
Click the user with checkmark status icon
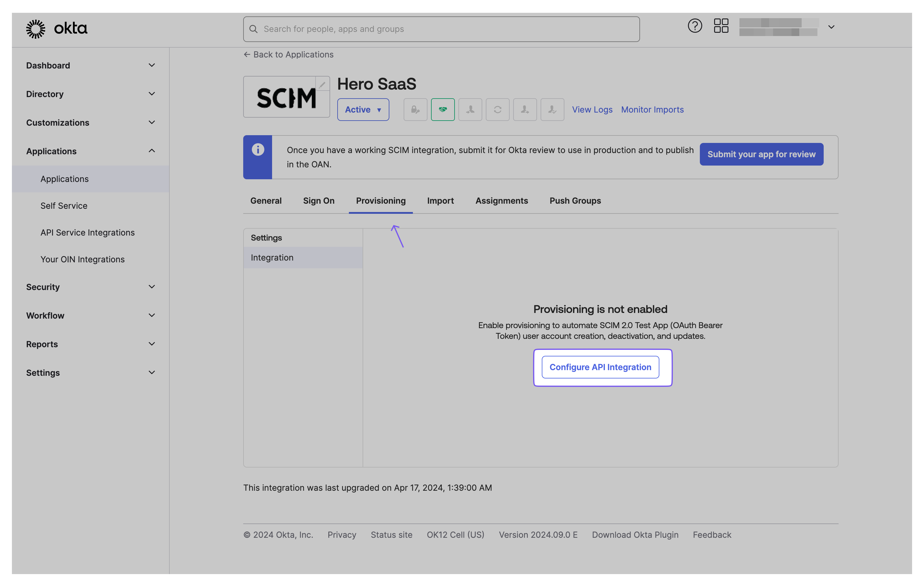click(x=552, y=109)
